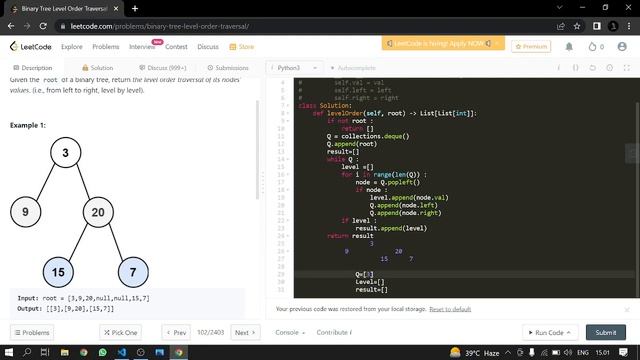Click the share page icon in address bar
The image size is (640, 360).
click(x=560, y=26)
